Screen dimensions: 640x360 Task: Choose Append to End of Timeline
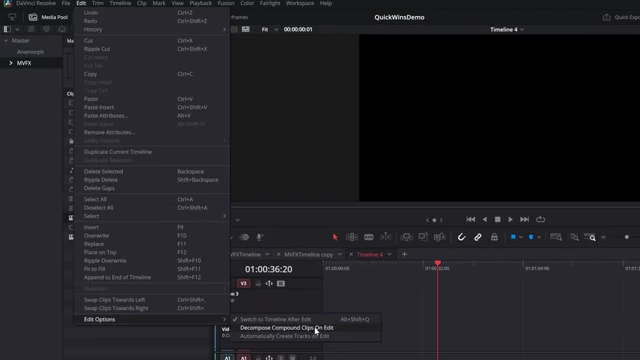pyautogui.click(x=152, y=277)
